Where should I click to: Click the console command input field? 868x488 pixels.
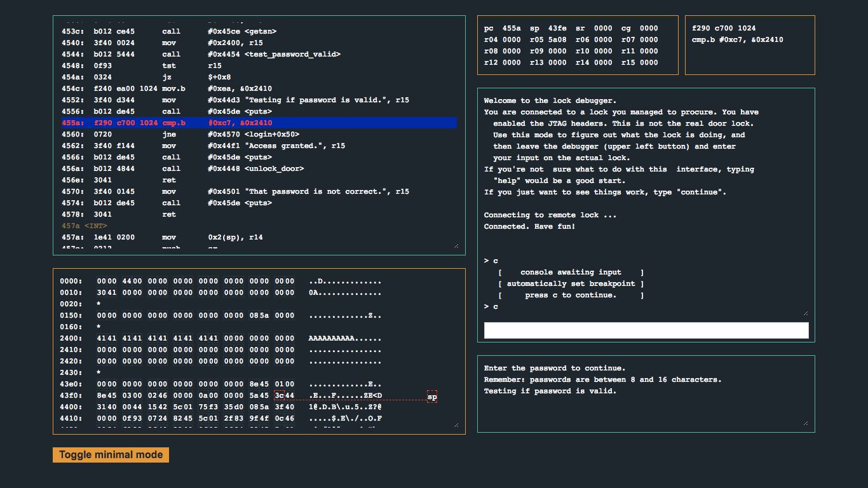(x=646, y=330)
